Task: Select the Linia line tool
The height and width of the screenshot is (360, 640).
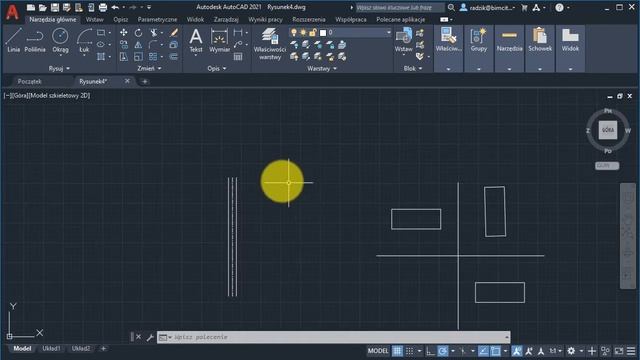Action: click(13, 40)
